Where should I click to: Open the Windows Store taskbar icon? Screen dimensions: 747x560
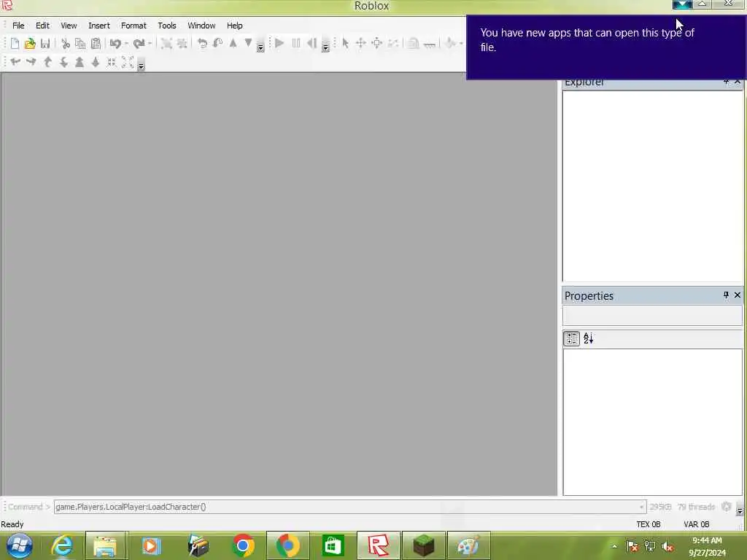click(x=333, y=545)
